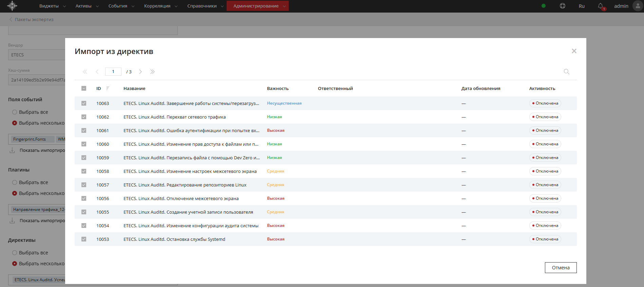Click the ID column sort icon
Image resolution: width=644 pixels, height=287 pixels.
tap(108, 88)
